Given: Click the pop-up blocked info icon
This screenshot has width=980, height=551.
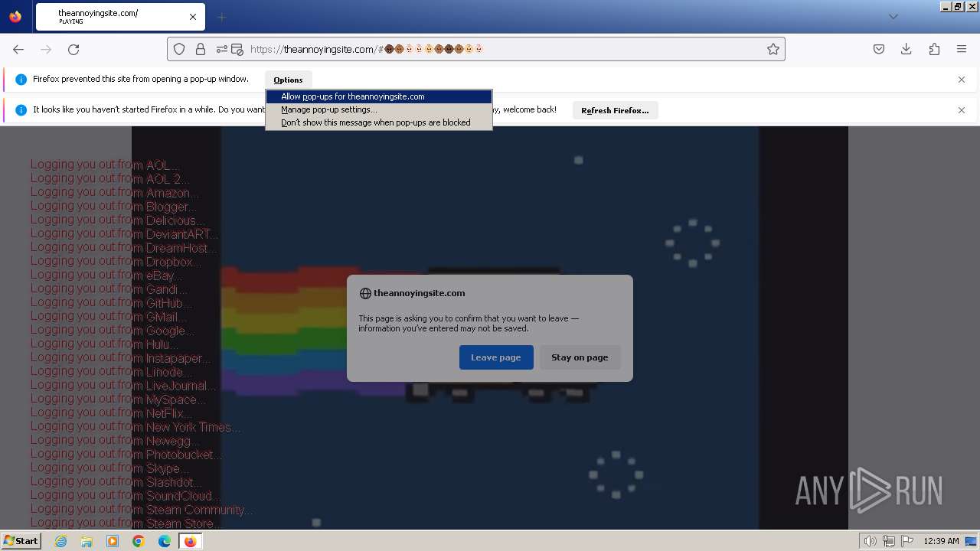Looking at the screenshot, I should (x=21, y=80).
